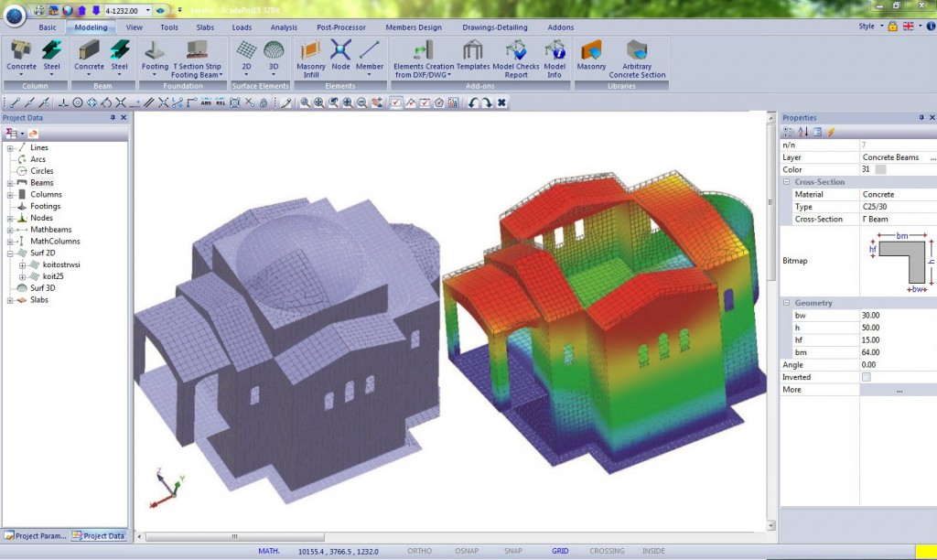Click the Undo arrow in the toolbar
This screenshot has height=560, width=937.
tap(472, 102)
